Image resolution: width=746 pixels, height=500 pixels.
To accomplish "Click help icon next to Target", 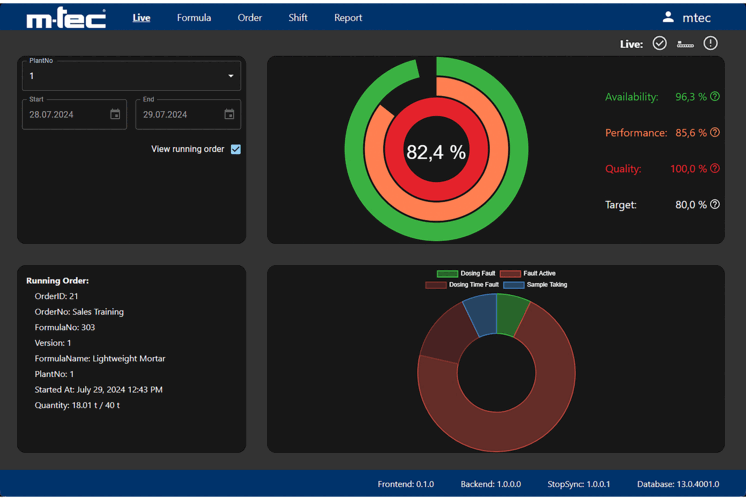I will click(715, 205).
